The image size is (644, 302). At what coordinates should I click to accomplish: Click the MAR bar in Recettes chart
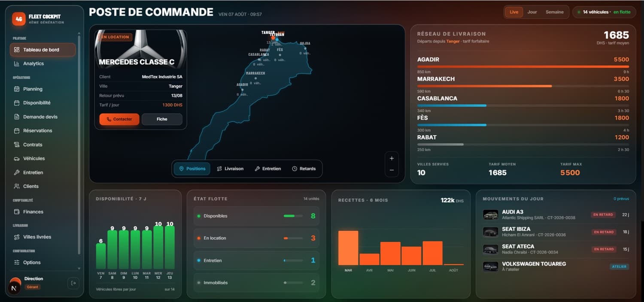coord(348,248)
